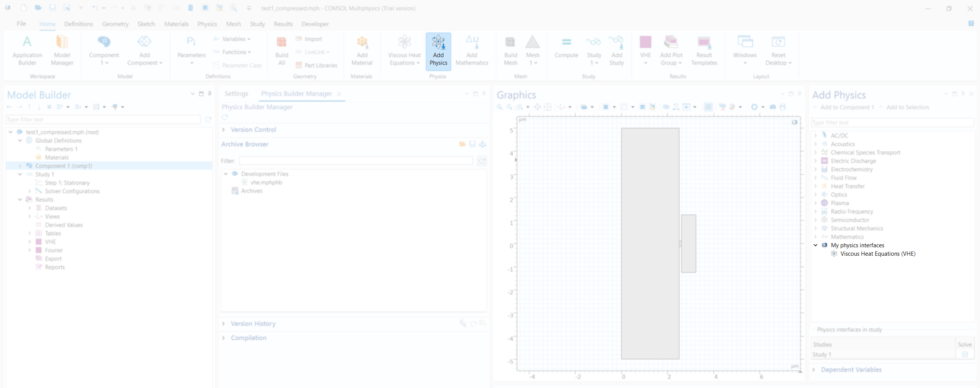Screen dimensions: 980x388
Task: Expand the Solver Configurations node
Action: coord(29,191)
